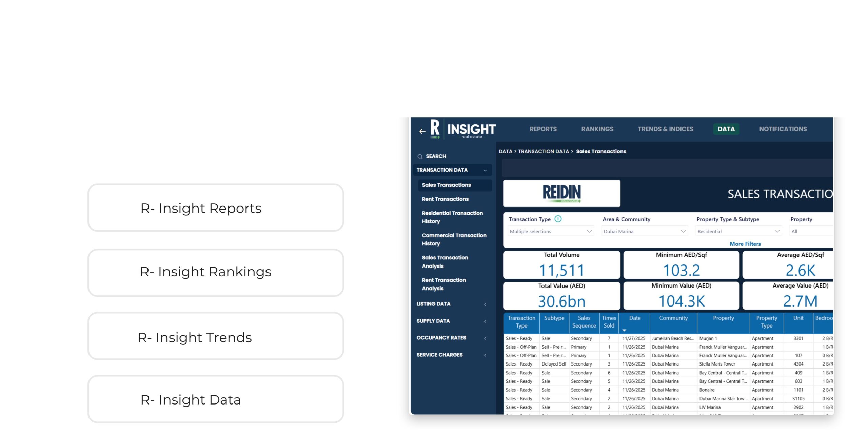Click the Murjan 1 property cell

[x=723, y=338]
